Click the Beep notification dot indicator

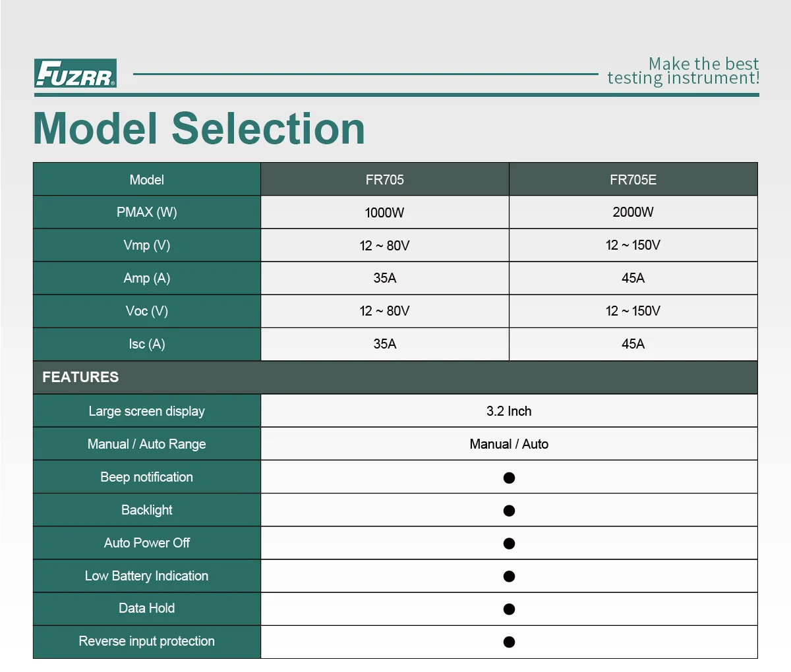[x=509, y=478]
